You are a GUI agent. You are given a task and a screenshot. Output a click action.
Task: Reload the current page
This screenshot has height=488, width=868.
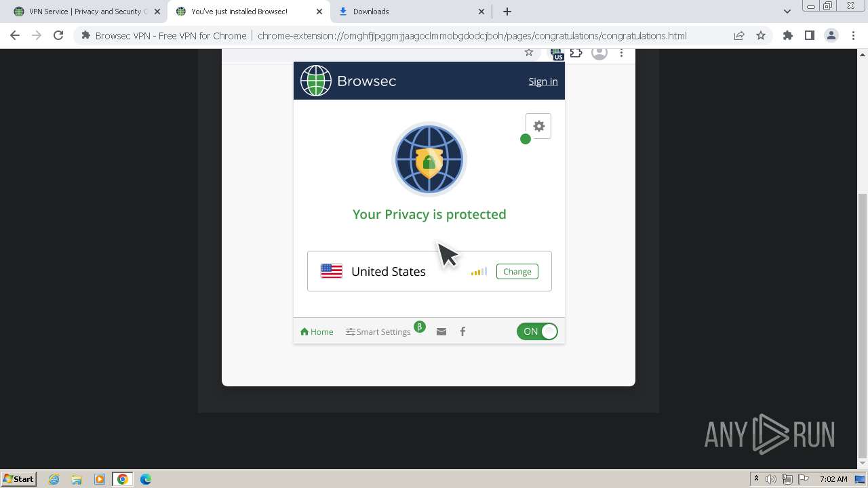pyautogui.click(x=58, y=36)
